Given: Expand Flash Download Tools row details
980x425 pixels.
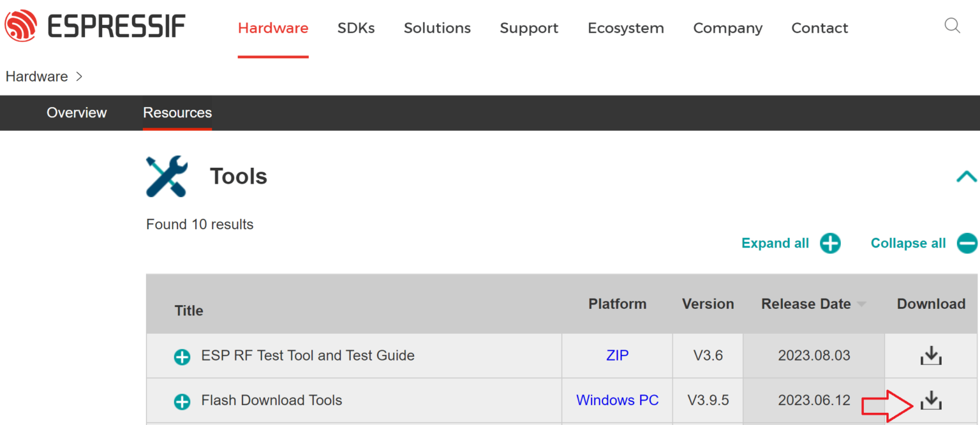Looking at the screenshot, I should (182, 401).
